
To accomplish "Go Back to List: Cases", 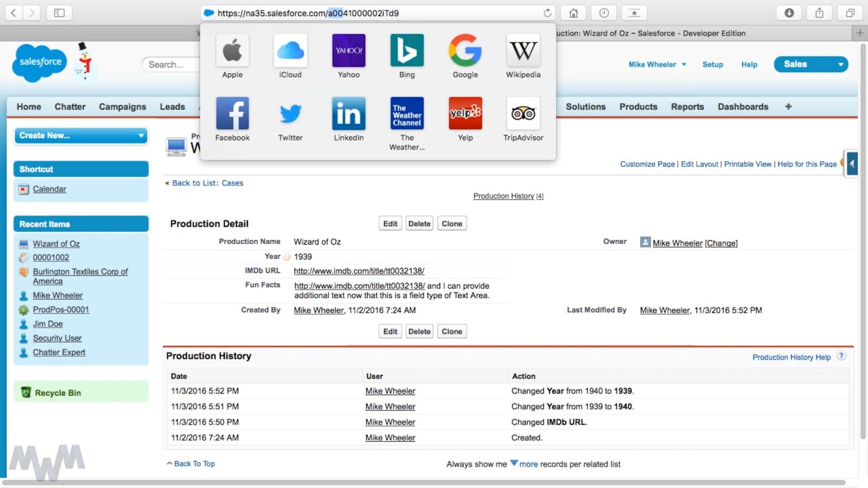I will pyautogui.click(x=208, y=183).
